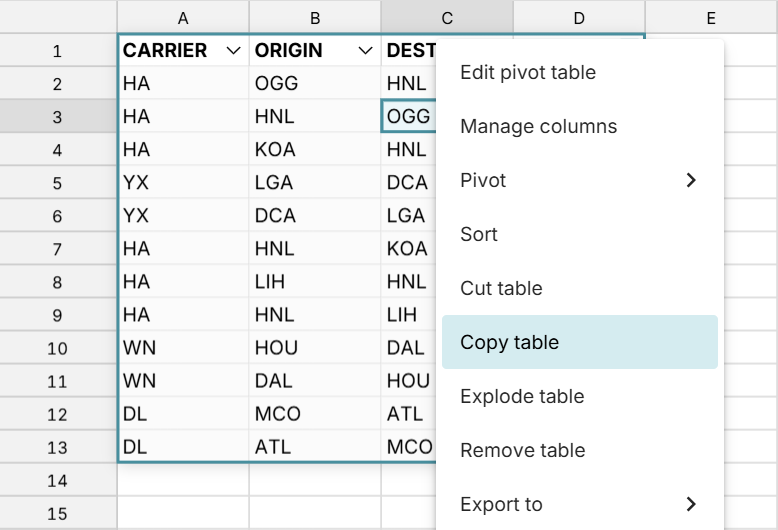Open the ORIGIN column filter dropdown

(x=366, y=51)
